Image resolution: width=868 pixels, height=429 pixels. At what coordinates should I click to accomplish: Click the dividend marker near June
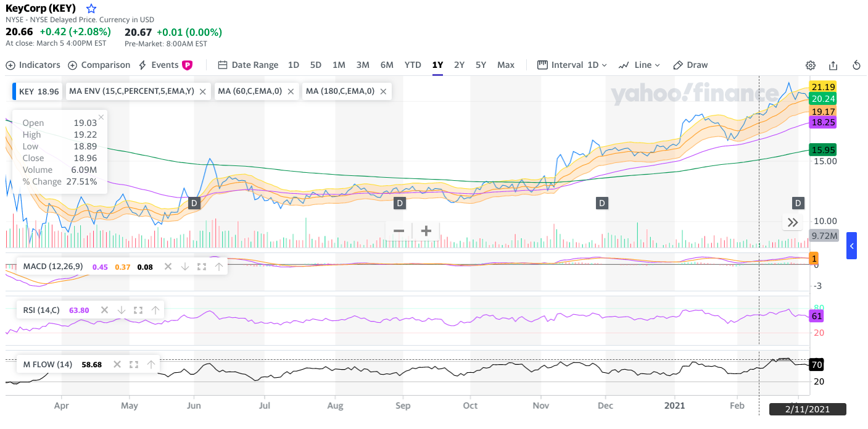click(194, 202)
